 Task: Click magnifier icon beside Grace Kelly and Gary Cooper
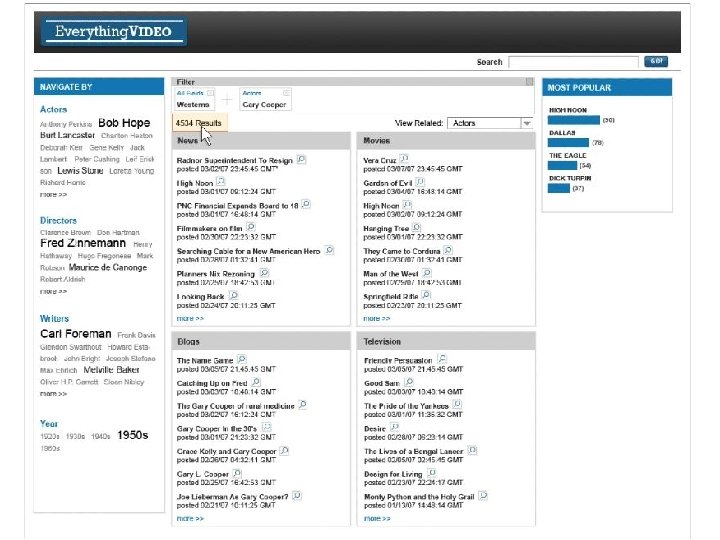[285, 450]
